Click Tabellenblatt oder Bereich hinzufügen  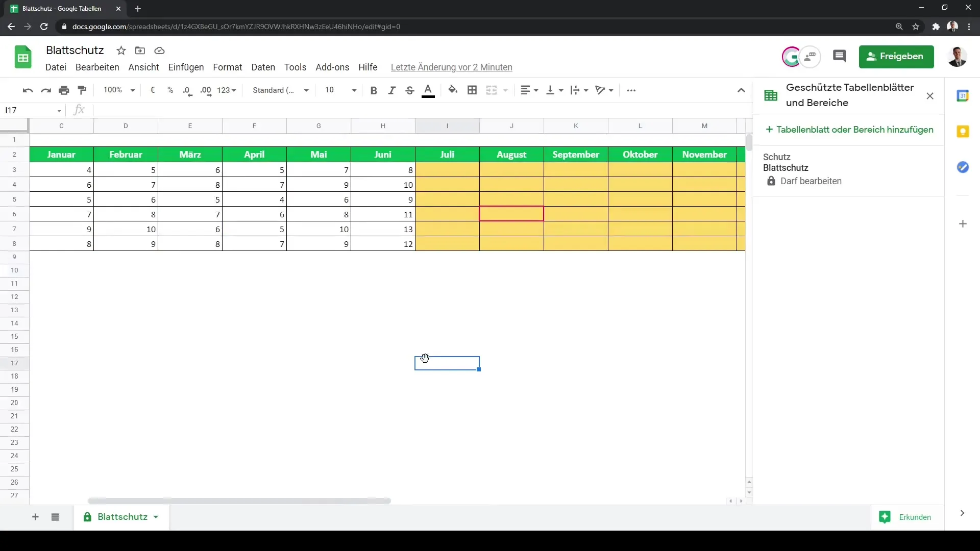[x=849, y=130]
